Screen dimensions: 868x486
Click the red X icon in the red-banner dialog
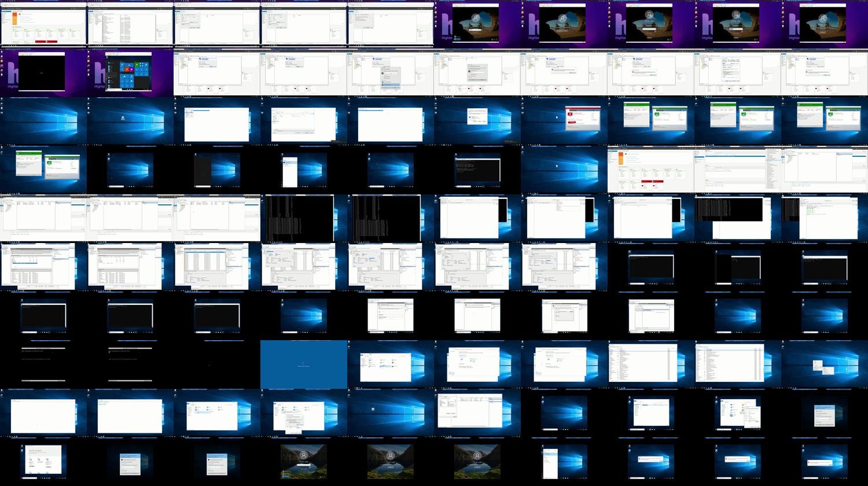571,115
